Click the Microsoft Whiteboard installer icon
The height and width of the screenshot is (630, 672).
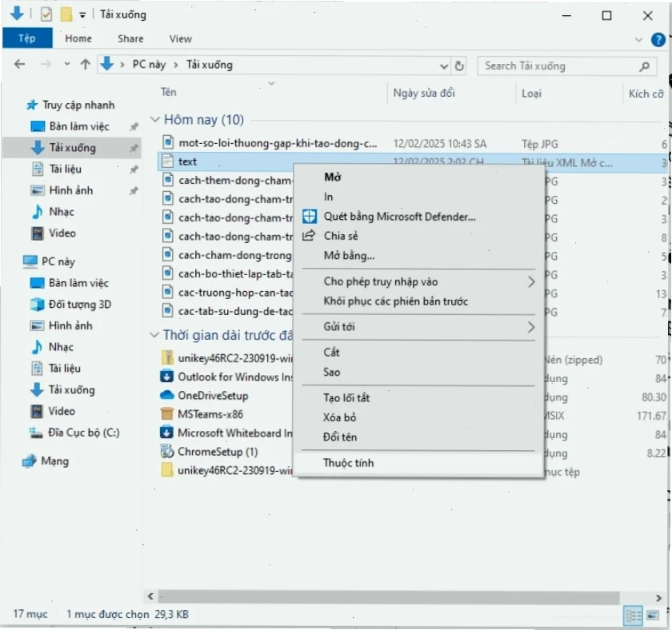166,433
